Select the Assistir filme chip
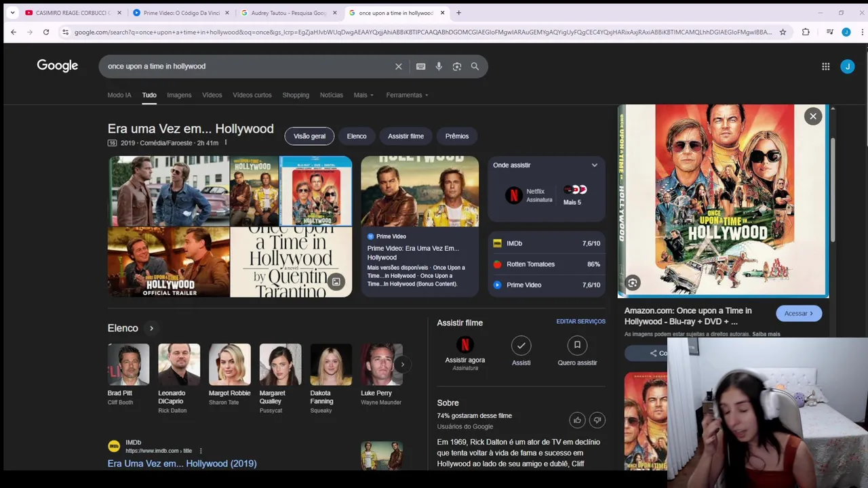The image size is (868, 488). [x=406, y=136]
